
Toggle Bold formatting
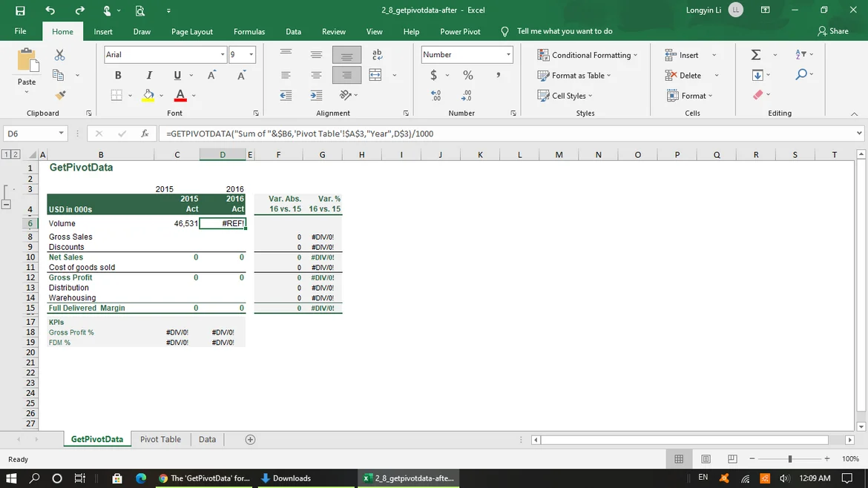coord(117,76)
